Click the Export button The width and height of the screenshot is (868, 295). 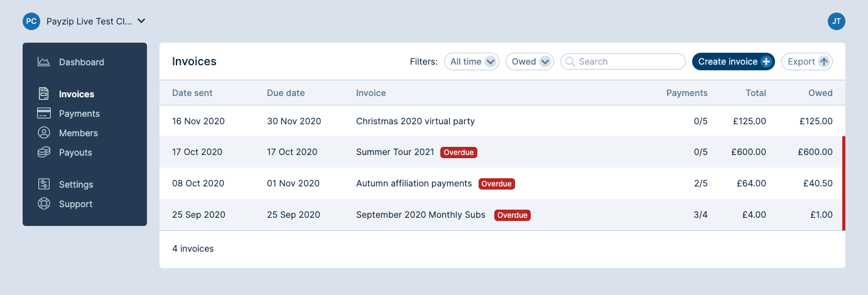806,62
